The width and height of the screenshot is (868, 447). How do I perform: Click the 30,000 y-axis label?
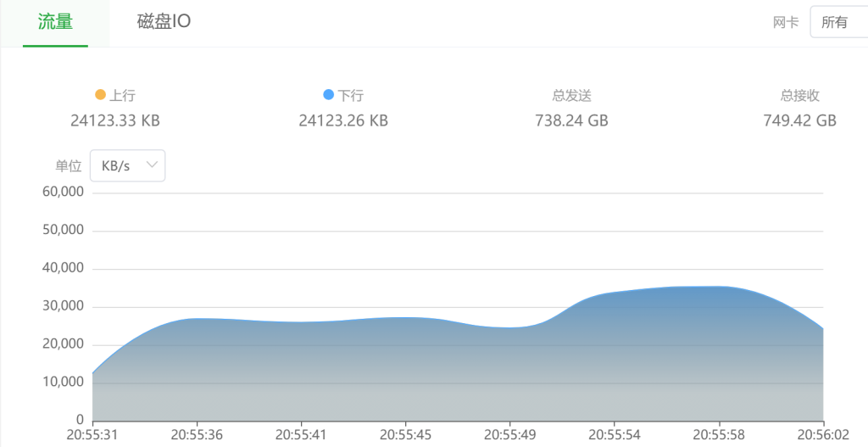tap(63, 306)
